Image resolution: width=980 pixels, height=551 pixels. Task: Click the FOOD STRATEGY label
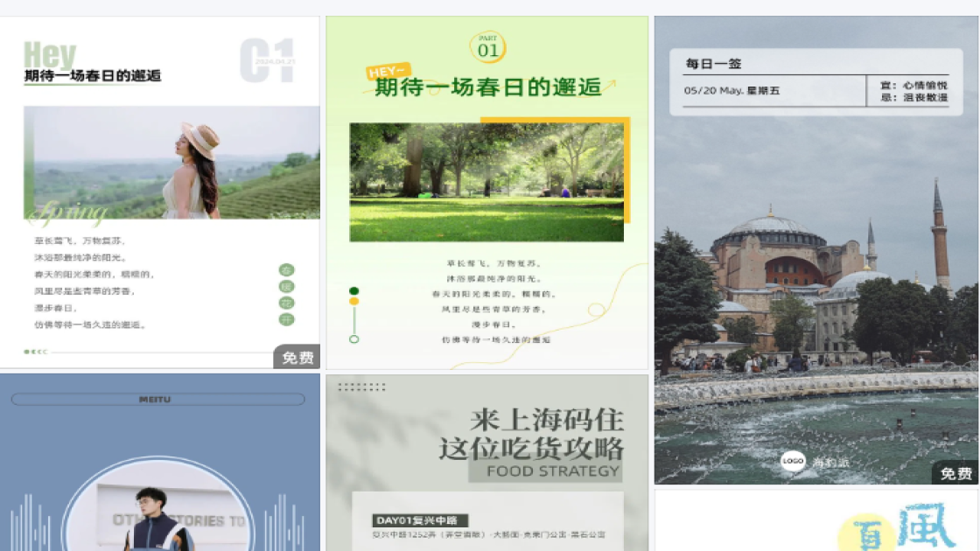coord(553,471)
